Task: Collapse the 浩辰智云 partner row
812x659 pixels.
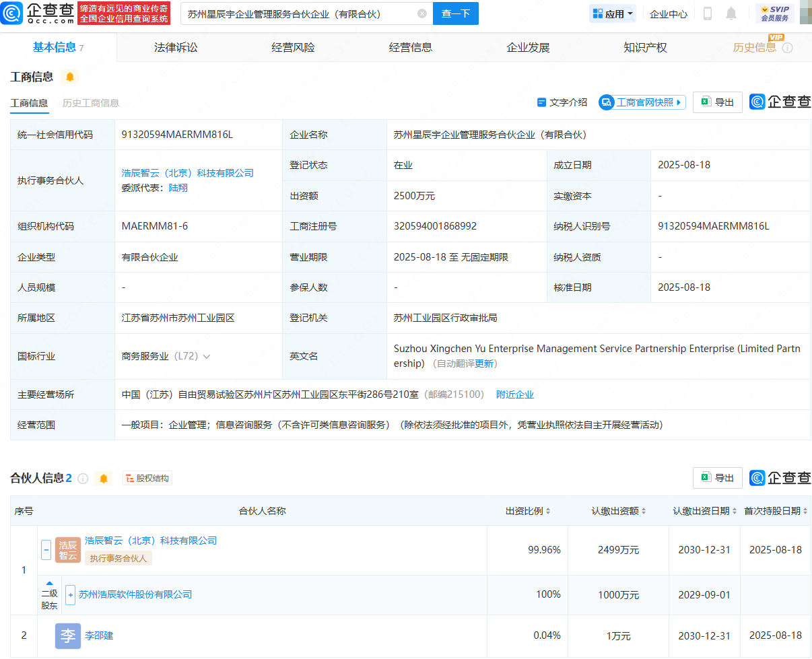Action: click(46, 550)
